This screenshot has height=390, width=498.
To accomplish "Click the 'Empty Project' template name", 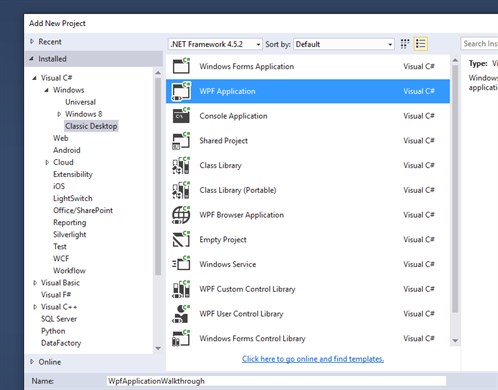I will pos(223,240).
